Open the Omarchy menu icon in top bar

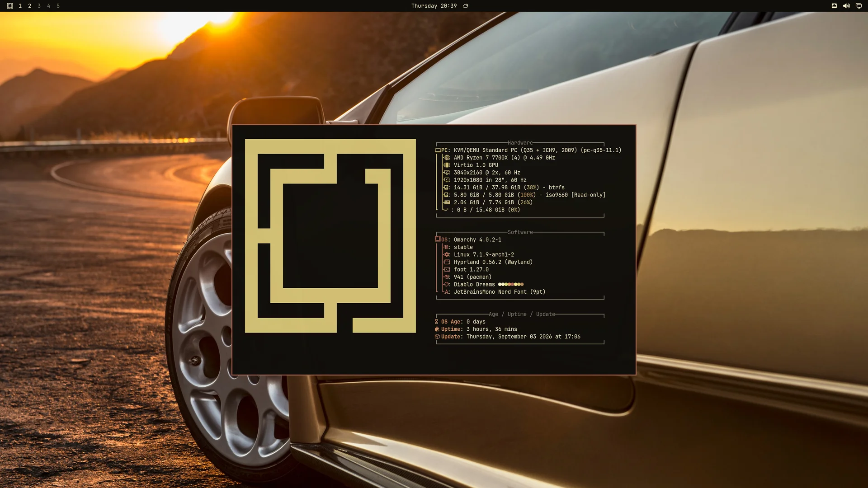[10, 6]
